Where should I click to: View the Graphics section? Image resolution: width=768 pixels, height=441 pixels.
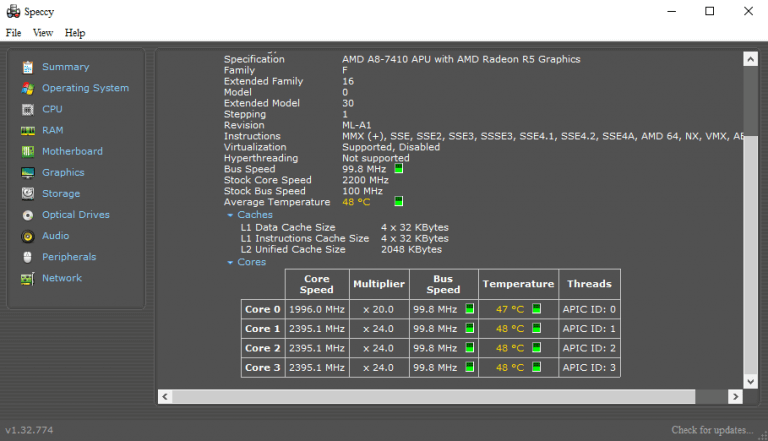click(x=63, y=172)
